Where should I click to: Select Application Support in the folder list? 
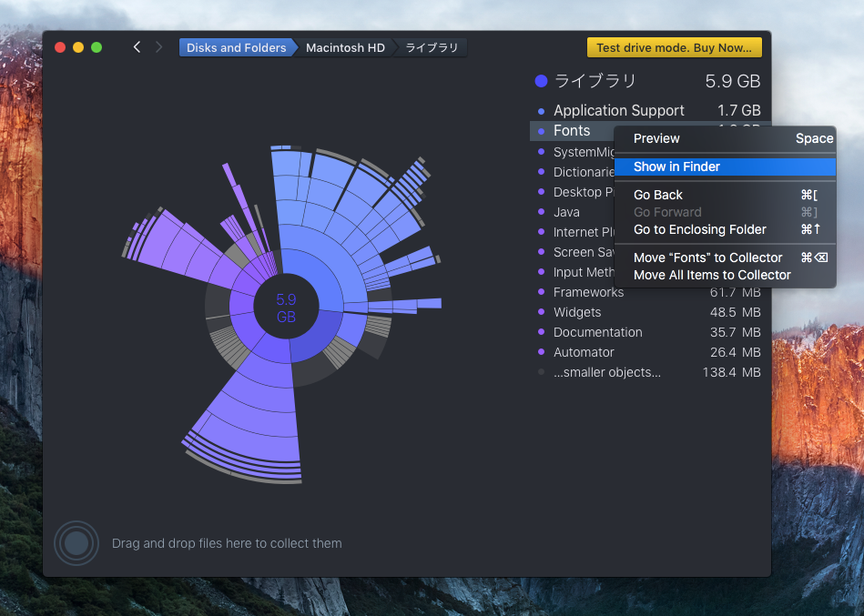[650, 111]
